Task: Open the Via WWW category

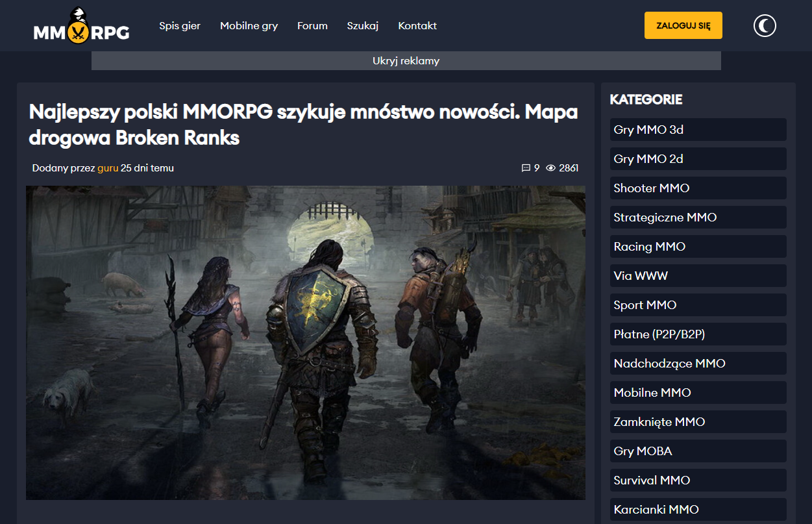Action: [x=698, y=276]
